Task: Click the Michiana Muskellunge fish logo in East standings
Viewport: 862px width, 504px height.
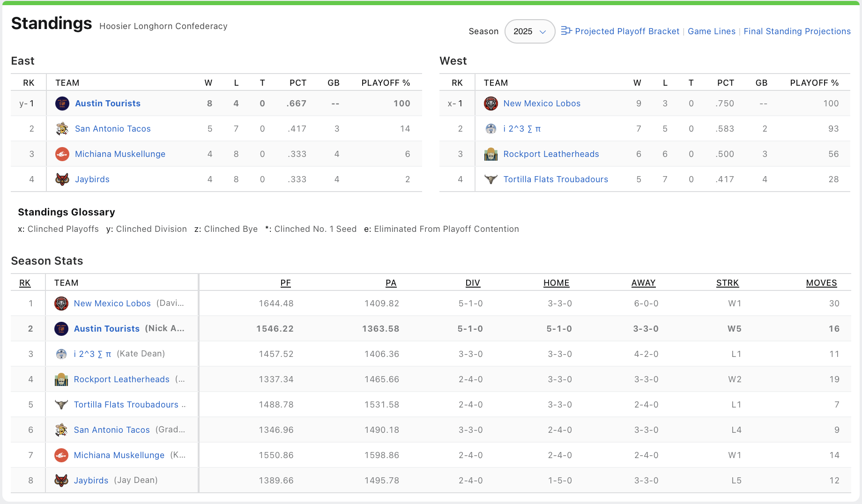Action: 62,154
